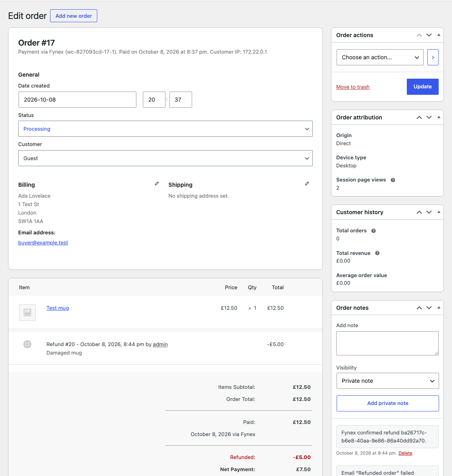Screen dimensions: 452x476
Task: Click the Refund #20 row icon
Action: [x=27, y=344]
